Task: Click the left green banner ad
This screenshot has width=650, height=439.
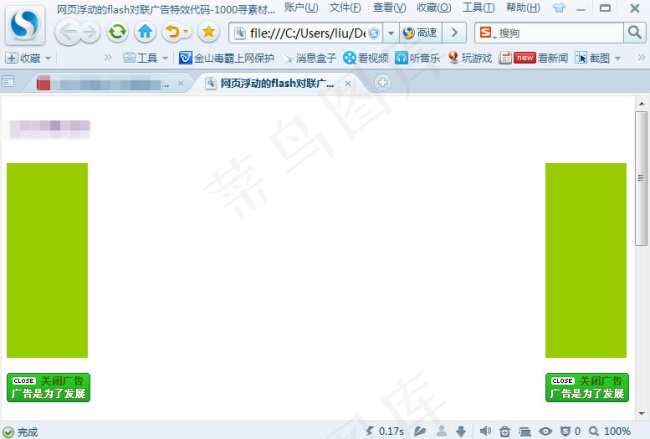Action: (x=47, y=260)
